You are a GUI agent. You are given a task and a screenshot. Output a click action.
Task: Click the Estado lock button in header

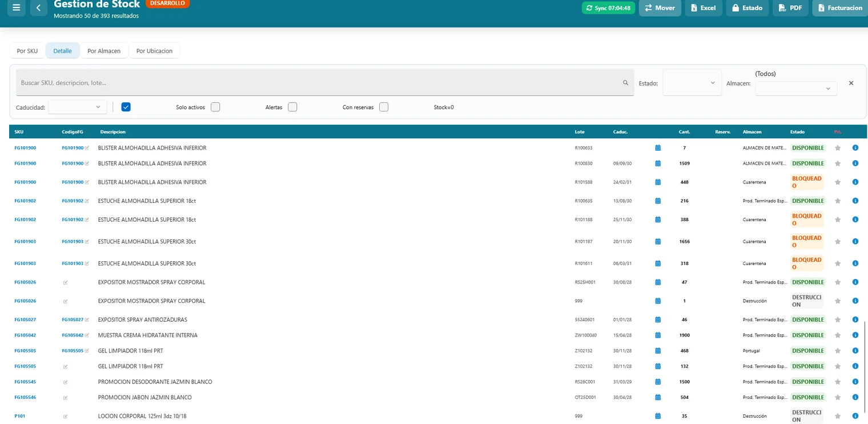[747, 8]
